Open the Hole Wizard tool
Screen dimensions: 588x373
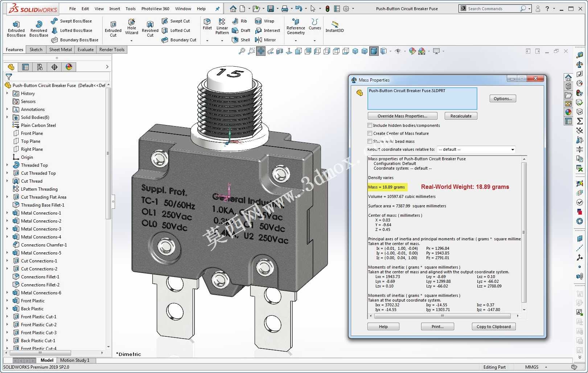coord(132,27)
